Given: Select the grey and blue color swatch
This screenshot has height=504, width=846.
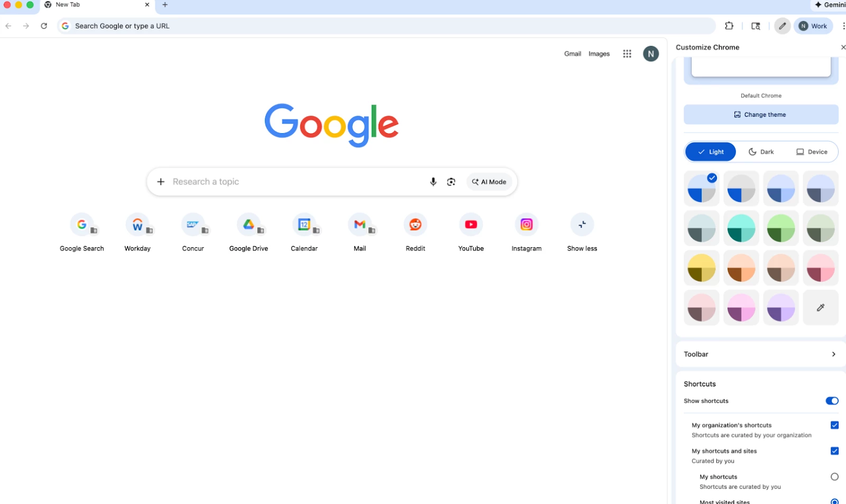Looking at the screenshot, I should click(x=741, y=189).
